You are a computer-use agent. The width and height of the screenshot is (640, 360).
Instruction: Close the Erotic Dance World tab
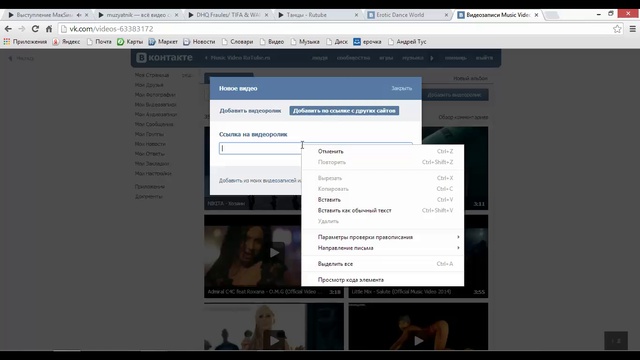[x=446, y=15]
